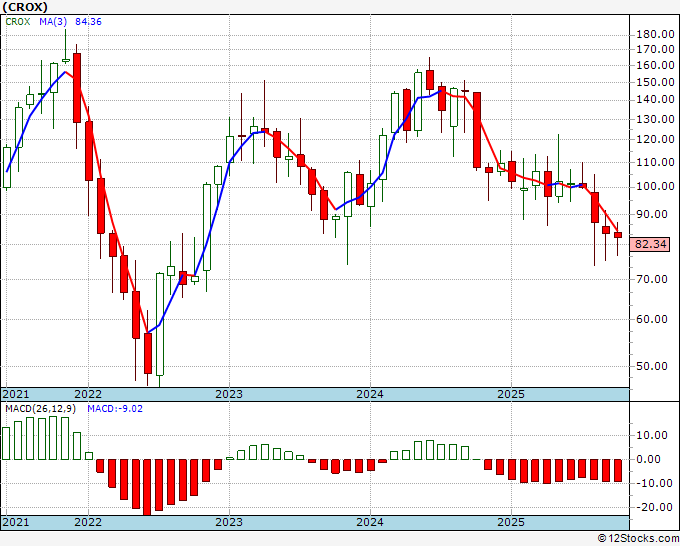680x546 pixels.
Task: Click the MACD:-9.02 value label
Action: (115, 409)
